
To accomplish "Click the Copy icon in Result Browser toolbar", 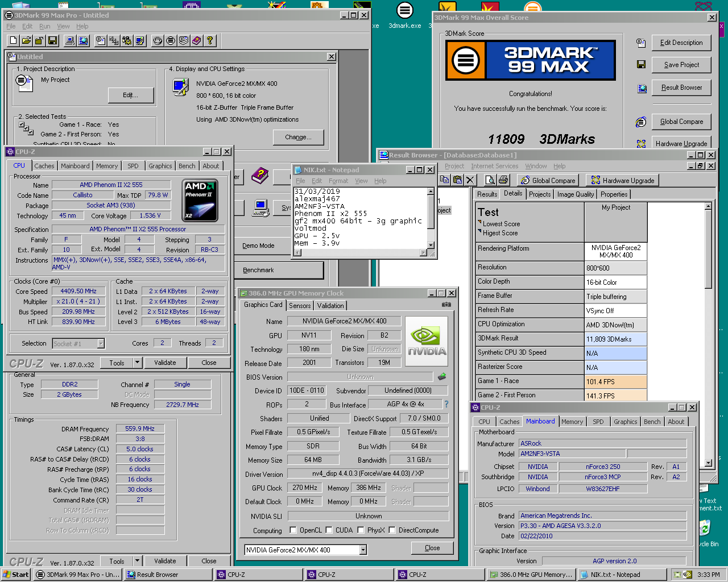I will point(445,180).
